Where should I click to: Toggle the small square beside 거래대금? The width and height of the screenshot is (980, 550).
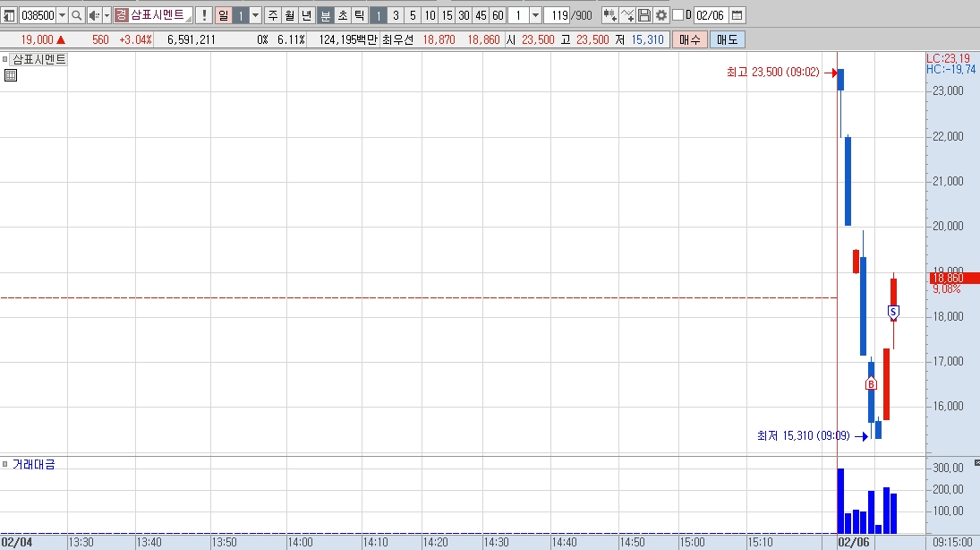[5, 464]
